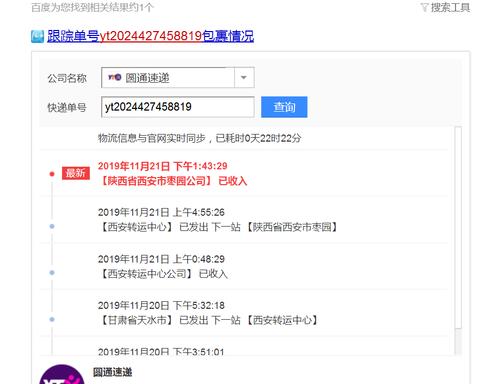Click the YTO logo icon inside the company selector
The image size is (499, 384).
click(114, 77)
